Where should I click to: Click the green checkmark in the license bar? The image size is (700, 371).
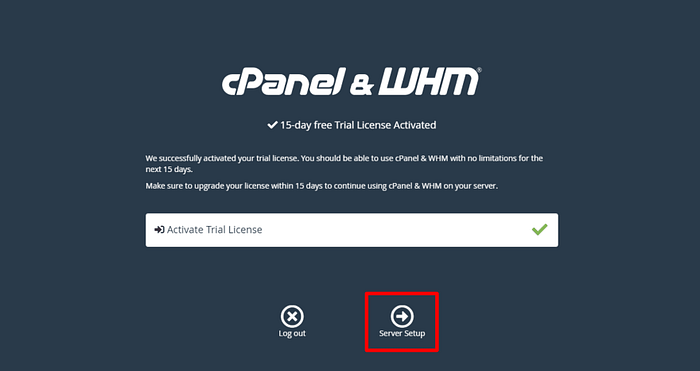539,229
